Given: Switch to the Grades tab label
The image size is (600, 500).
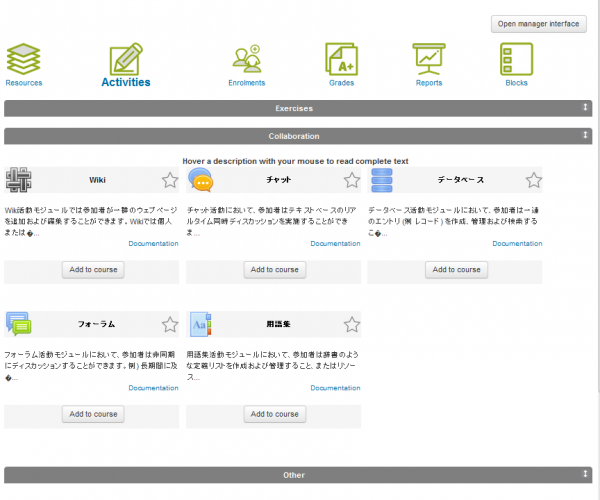Looking at the screenshot, I should (x=341, y=83).
